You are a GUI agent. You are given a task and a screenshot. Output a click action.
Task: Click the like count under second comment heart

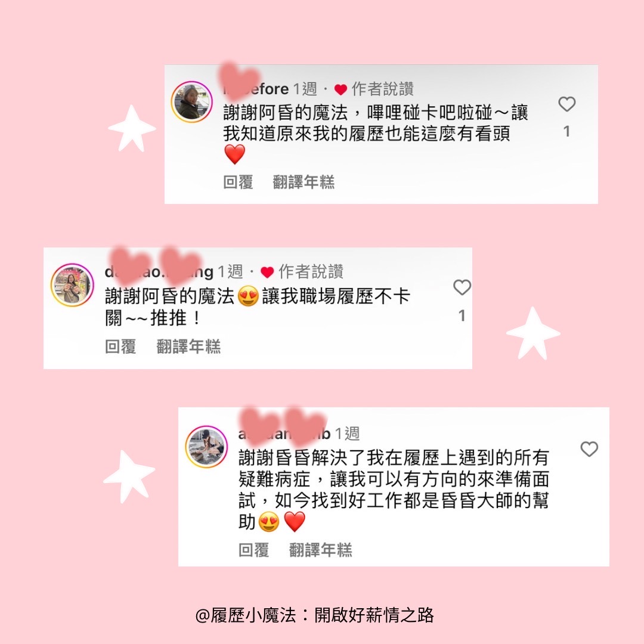point(462,315)
